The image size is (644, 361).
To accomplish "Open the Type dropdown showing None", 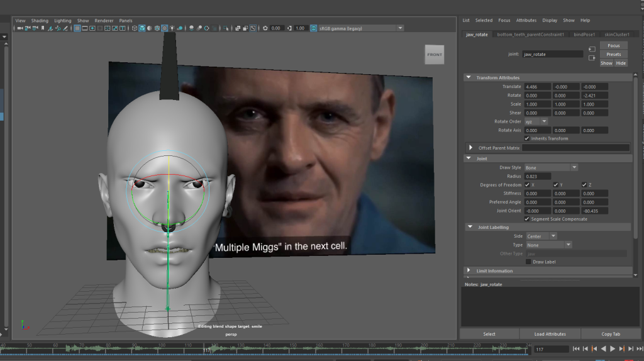I will point(548,245).
